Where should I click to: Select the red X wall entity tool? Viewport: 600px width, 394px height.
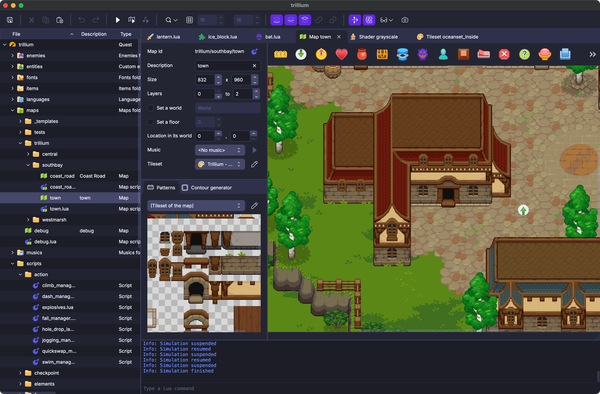(x=504, y=54)
